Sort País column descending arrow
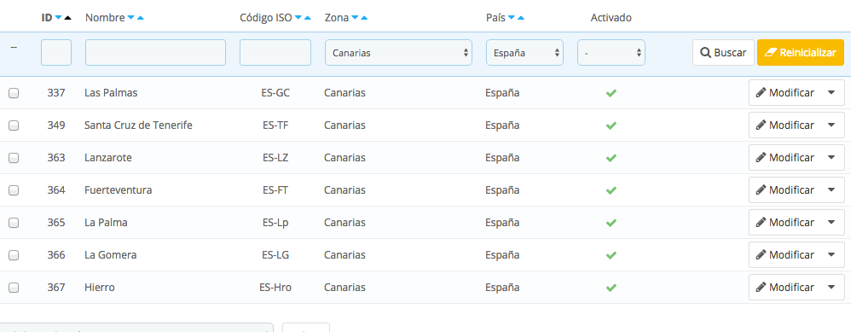868x332 pixels. (512, 18)
